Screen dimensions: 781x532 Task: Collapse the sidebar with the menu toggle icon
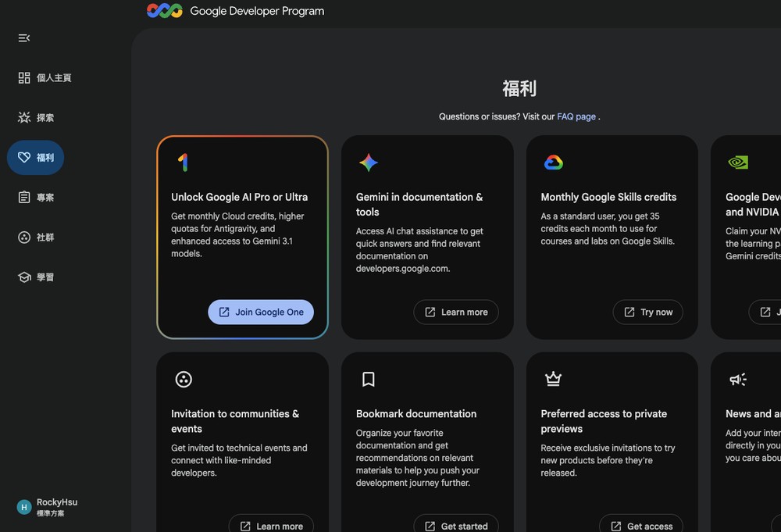point(24,37)
